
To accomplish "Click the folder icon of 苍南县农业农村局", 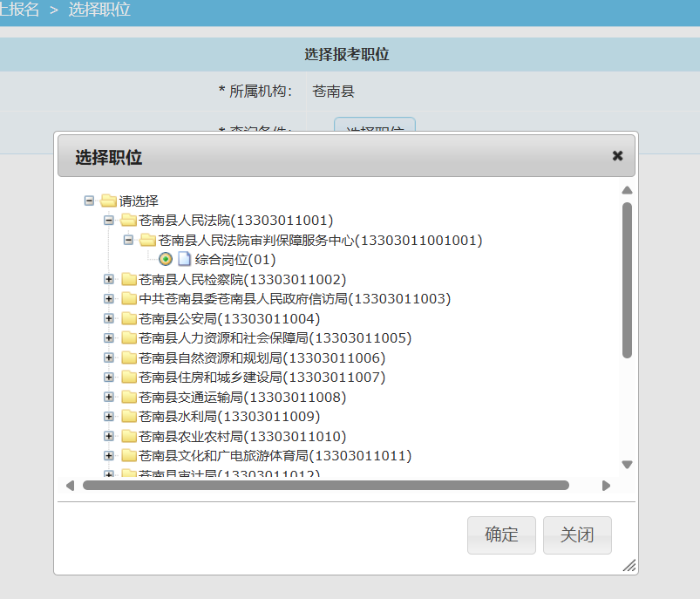I will pyautogui.click(x=129, y=437).
